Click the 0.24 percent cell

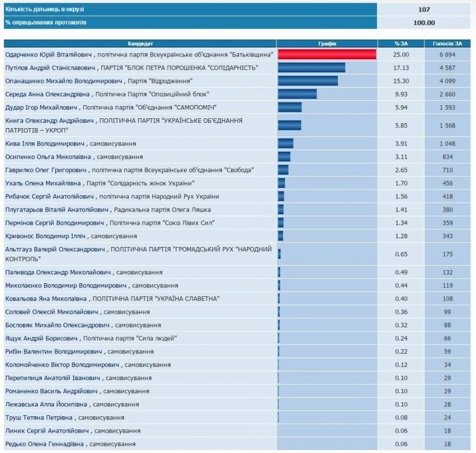pos(401,338)
